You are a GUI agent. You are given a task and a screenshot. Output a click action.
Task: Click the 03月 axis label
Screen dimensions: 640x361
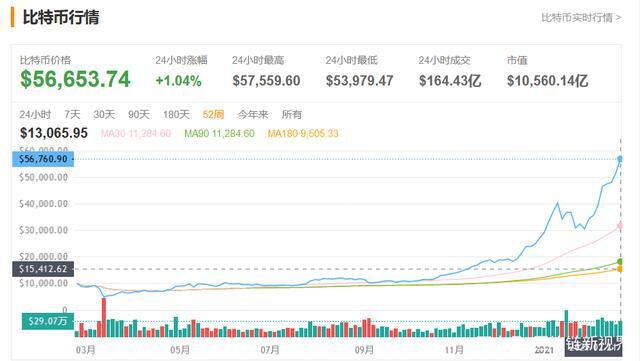tap(86, 350)
